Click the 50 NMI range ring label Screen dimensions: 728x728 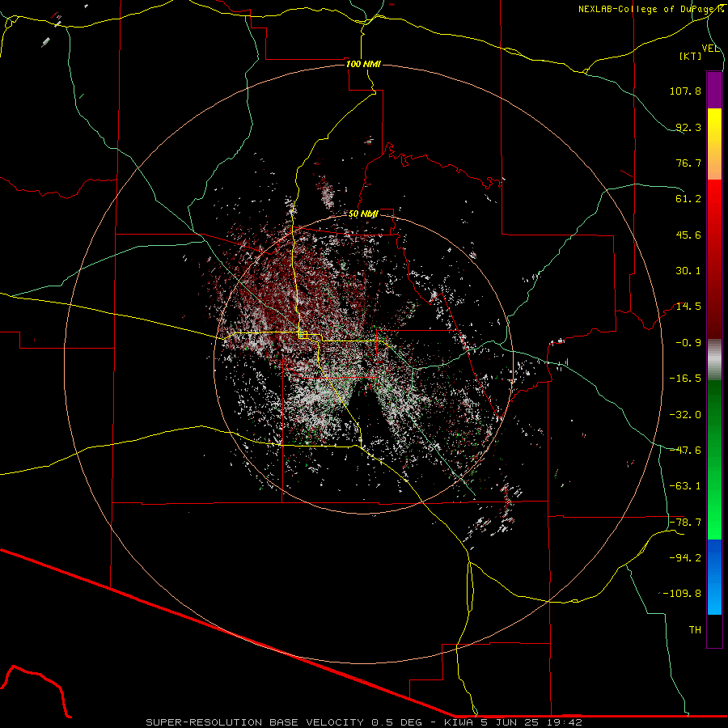pos(363,214)
